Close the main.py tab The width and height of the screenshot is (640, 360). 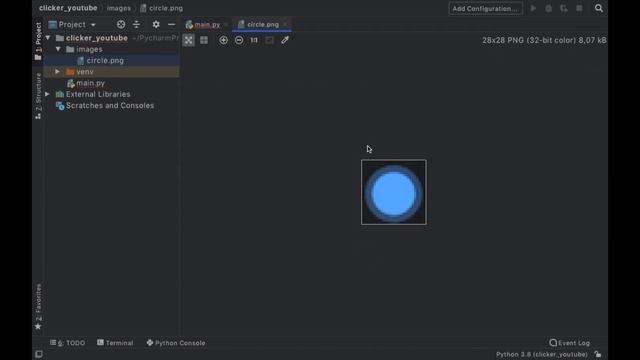[x=226, y=24]
